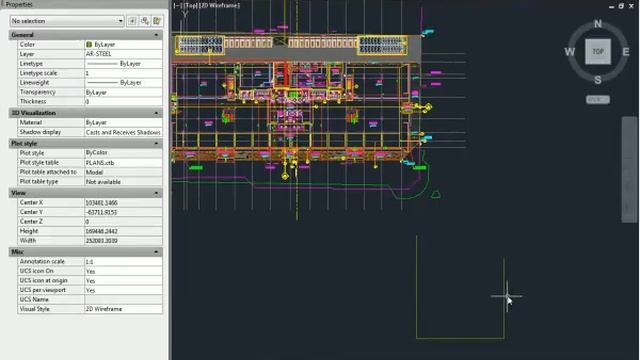
Task: Toggle PICKADD value icon in Properties
Action: coord(132,21)
